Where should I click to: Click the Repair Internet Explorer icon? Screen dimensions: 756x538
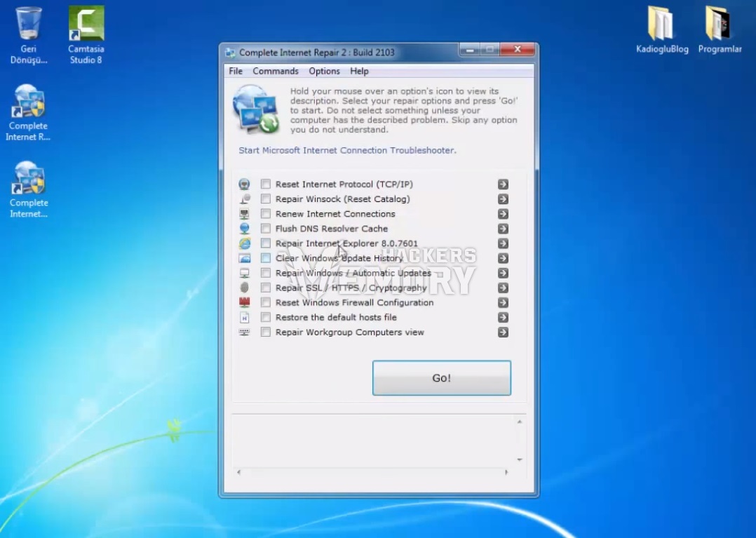[245, 243]
